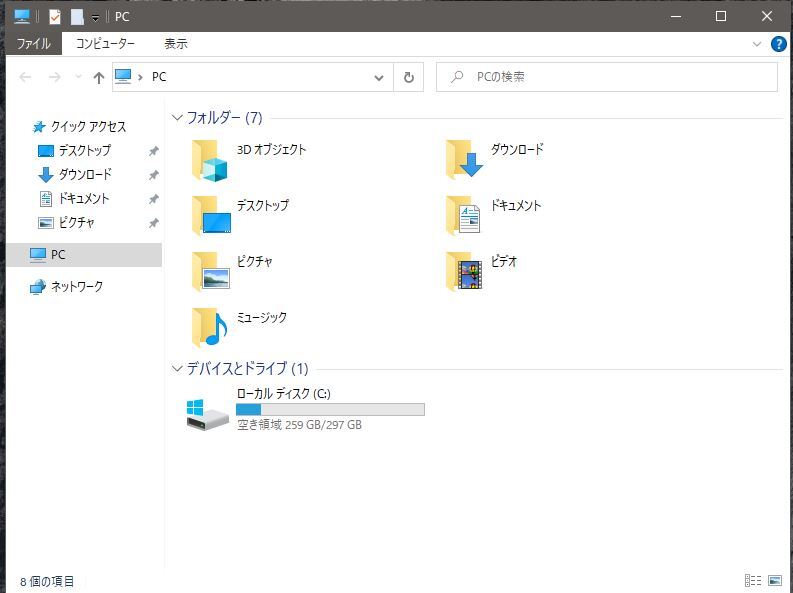The height and width of the screenshot is (593, 793).
Task: Select ドキュメント in the navigation pane
Action: coord(84,199)
